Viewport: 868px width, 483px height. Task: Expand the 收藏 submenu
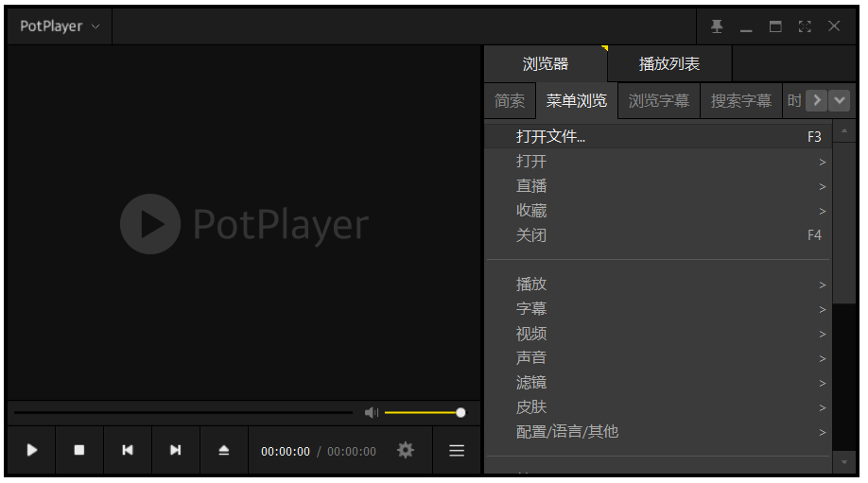pyautogui.click(x=658, y=211)
